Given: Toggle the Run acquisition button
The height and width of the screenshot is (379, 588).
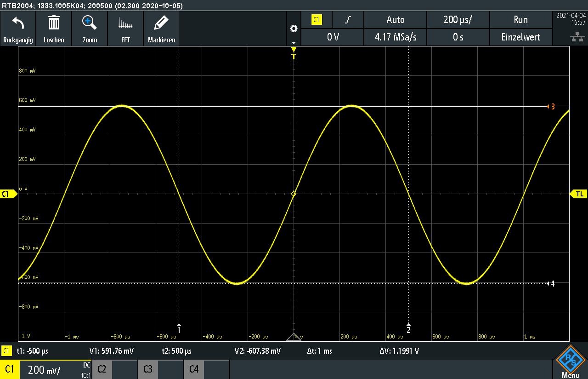Looking at the screenshot, I should tap(520, 20).
